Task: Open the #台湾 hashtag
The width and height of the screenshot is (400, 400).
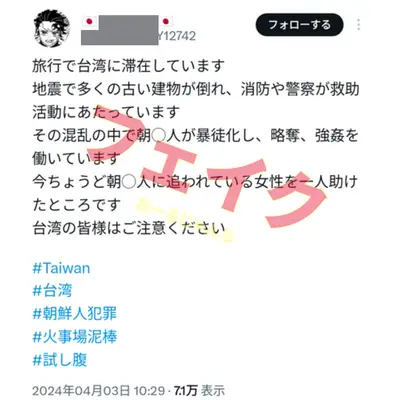Action: click(x=52, y=291)
